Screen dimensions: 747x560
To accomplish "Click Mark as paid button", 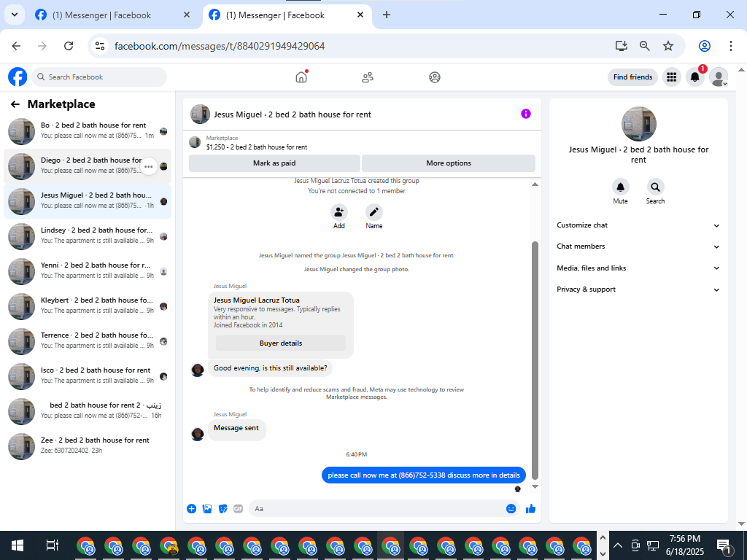I will point(274,163).
